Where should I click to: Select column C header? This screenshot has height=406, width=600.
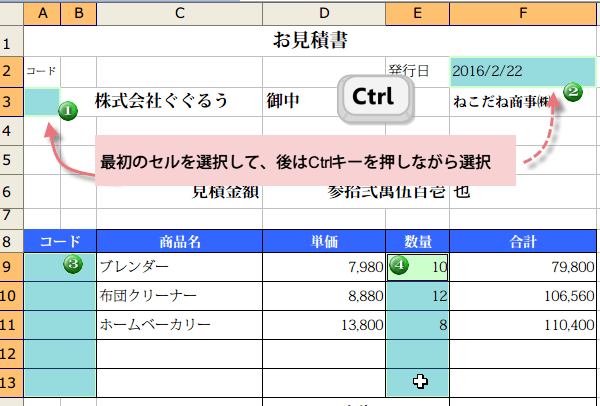(179, 13)
